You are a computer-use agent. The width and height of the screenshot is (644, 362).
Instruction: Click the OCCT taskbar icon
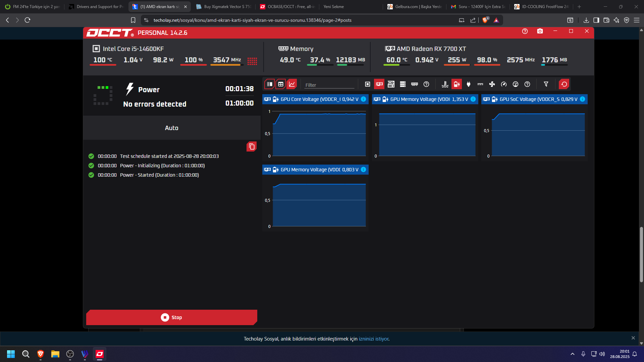pyautogui.click(x=100, y=354)
